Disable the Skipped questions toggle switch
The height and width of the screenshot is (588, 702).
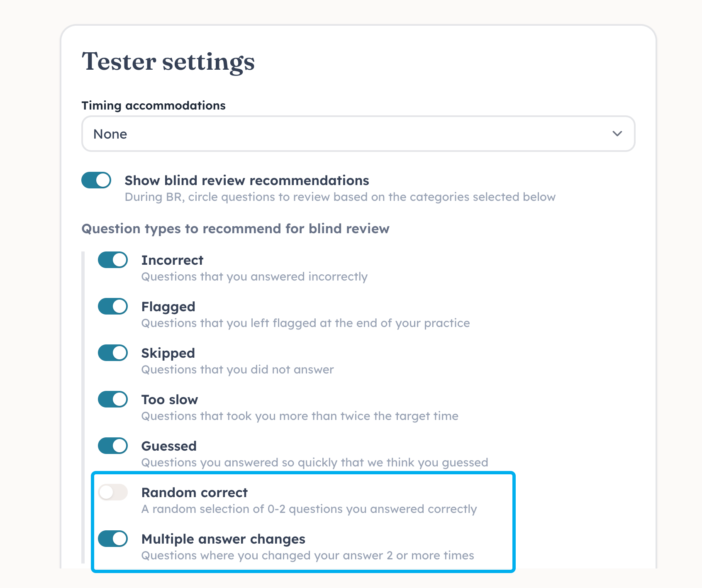click(x=113, y=353)
